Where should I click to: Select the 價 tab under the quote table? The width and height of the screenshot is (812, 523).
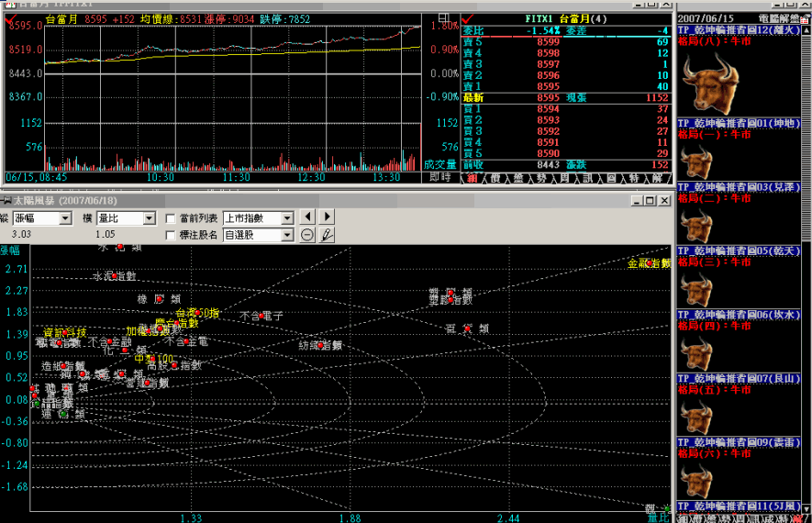(495, 178)
